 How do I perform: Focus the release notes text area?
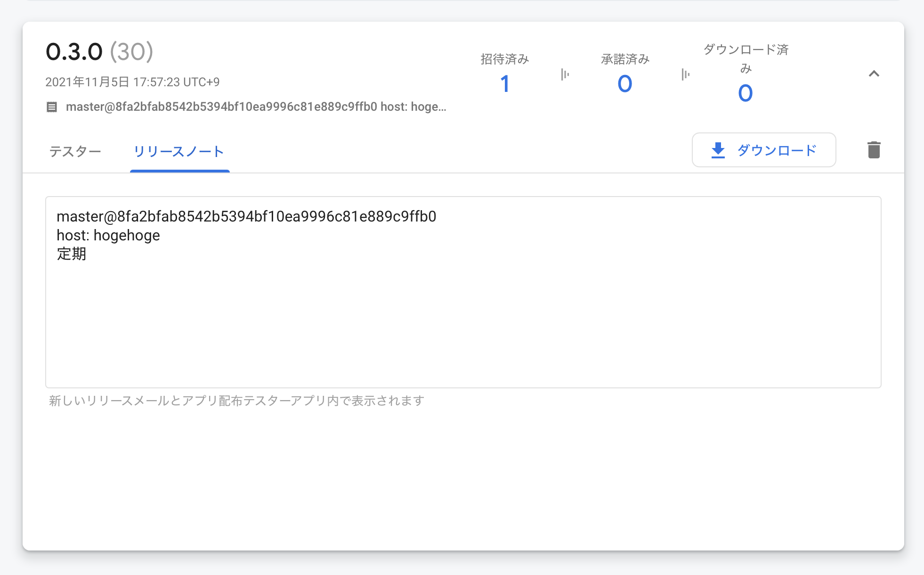(x=463, y=320)
